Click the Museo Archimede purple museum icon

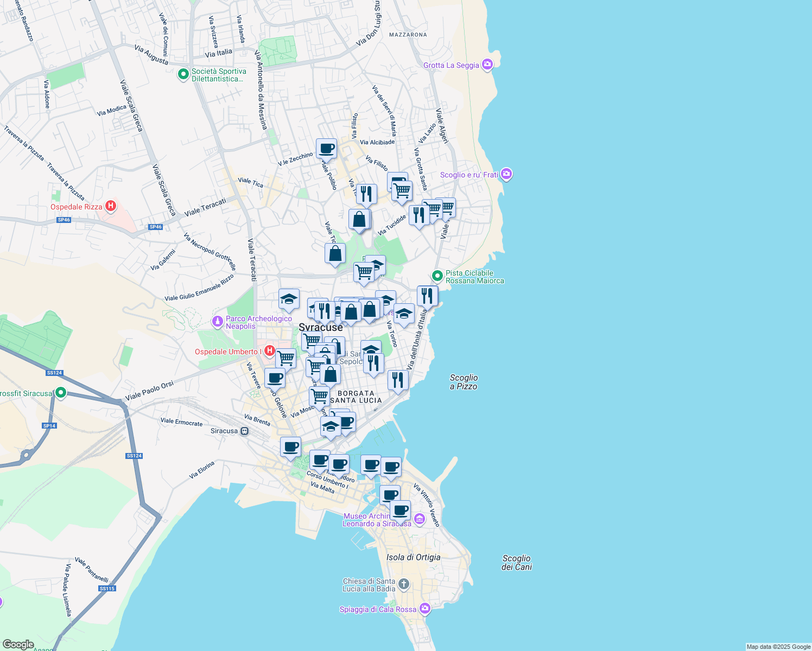click(x=420, y=520)
